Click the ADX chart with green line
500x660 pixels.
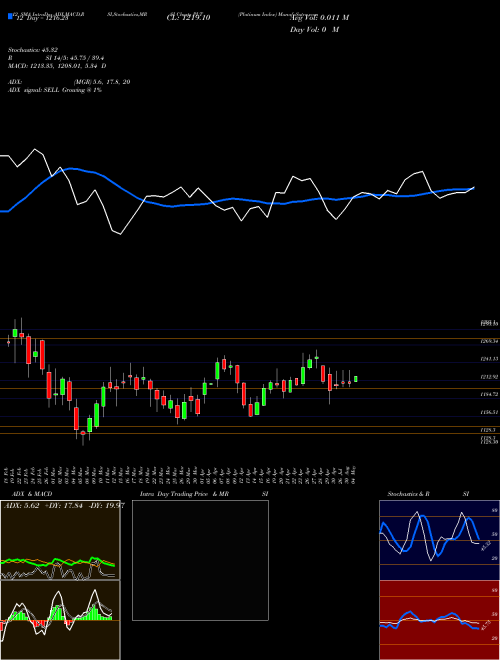pyautogui.click(x=60, y=540)
